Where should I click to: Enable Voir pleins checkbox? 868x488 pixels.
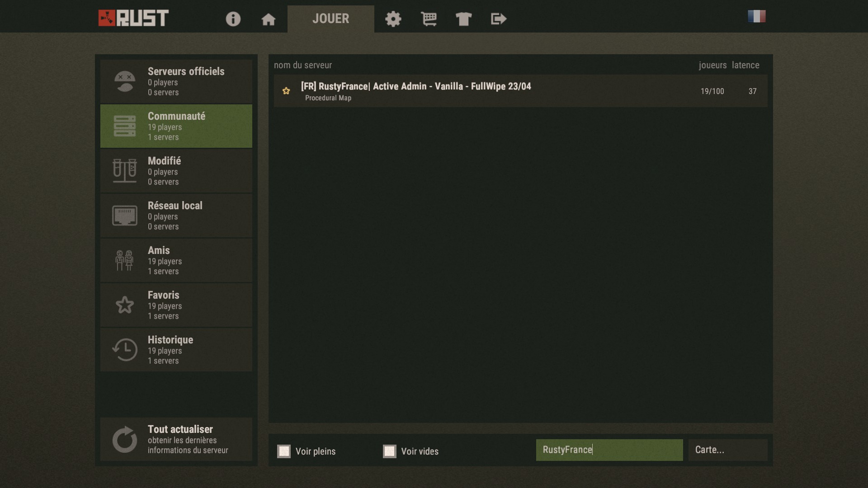tap(284, 451)
